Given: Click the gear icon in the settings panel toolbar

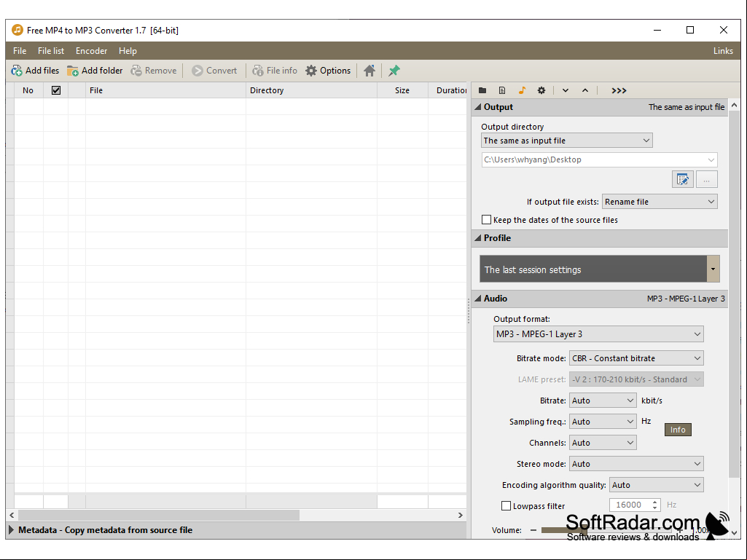Looking at the screenshot, I should point(541,90).
